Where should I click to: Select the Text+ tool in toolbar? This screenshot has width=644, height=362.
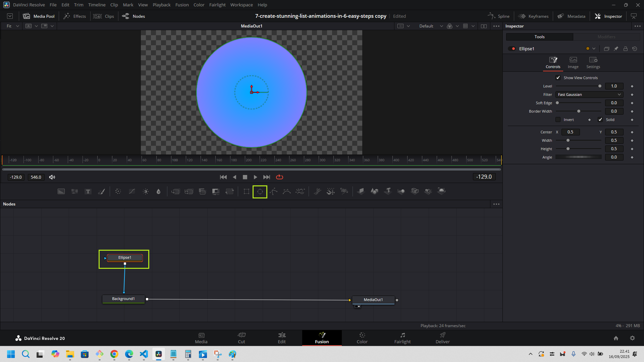pyautogui.click(x=88, y=191)
